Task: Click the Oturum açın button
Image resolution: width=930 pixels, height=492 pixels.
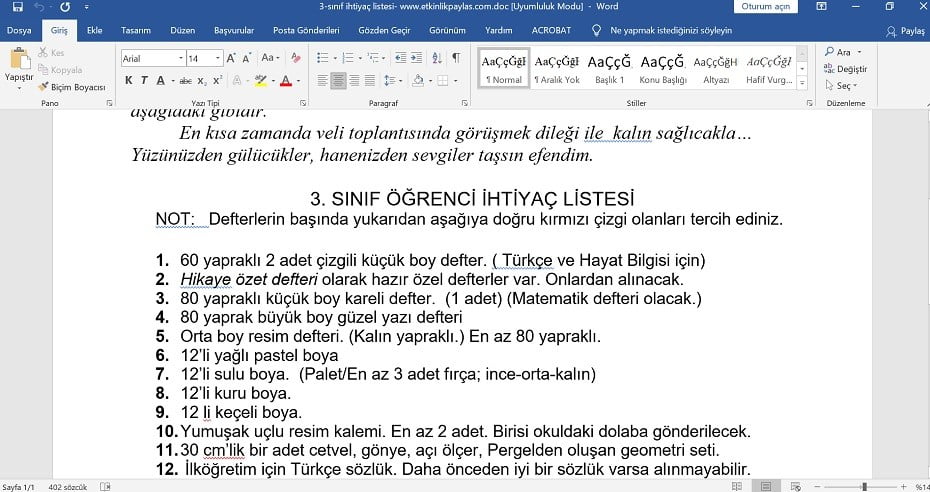Action: 766,7
